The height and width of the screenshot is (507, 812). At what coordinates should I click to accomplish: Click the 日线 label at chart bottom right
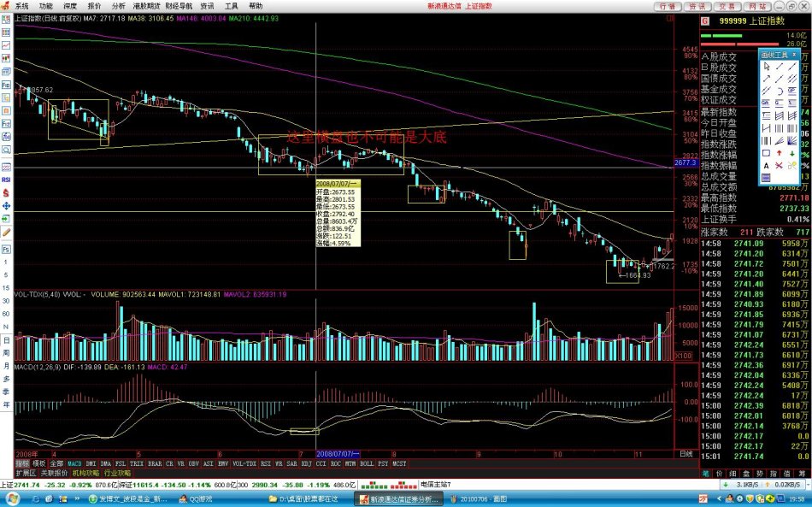point(686,454)
